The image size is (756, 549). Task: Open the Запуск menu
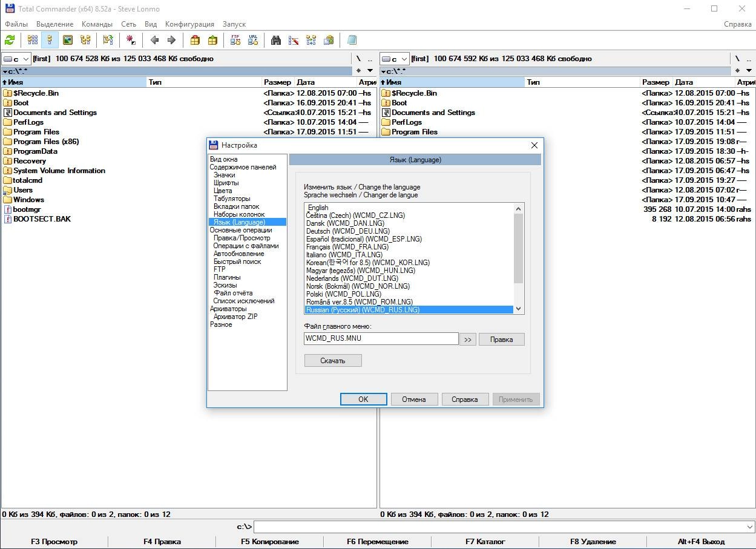click(x=234, y=24)
